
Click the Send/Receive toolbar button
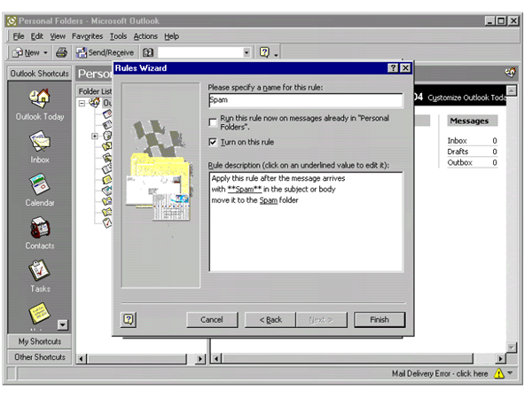[x=105, y=52]
